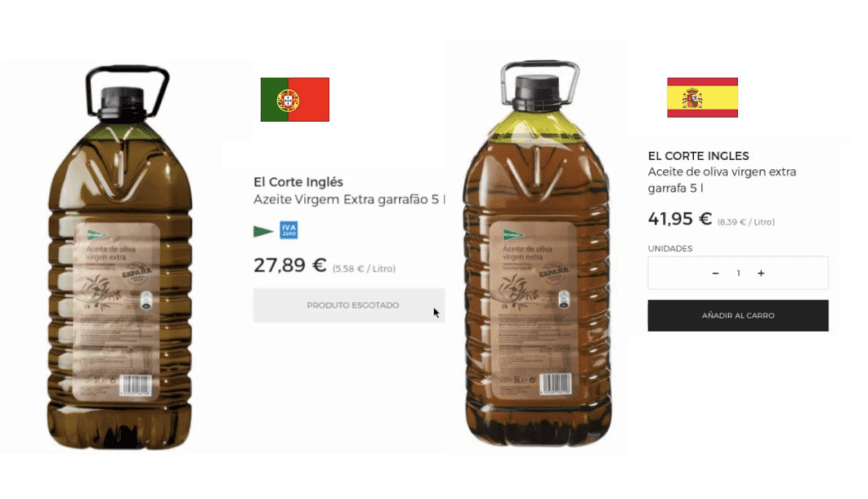Click the Añadir al carro button
868x499 pixels.
738,315
